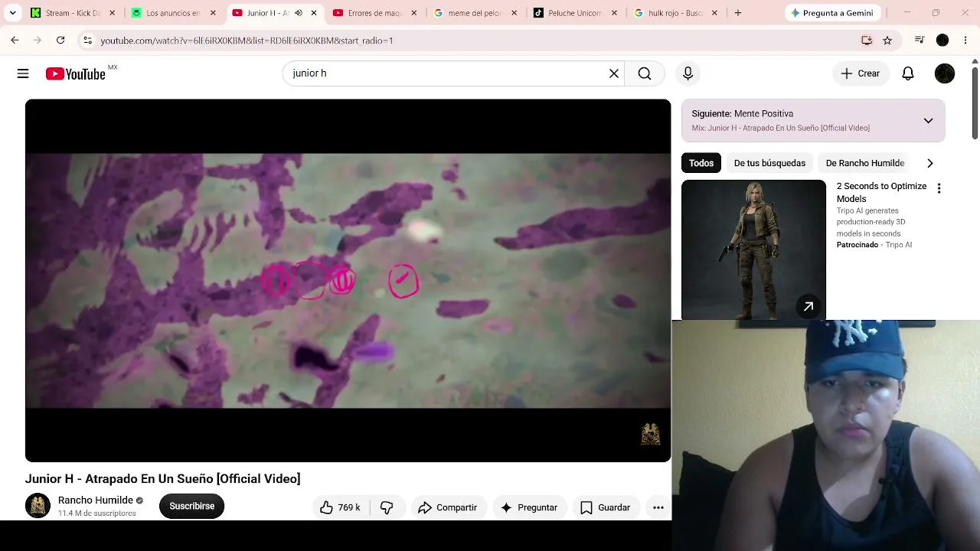This screenshot has height=551, width=980.
Task: Click the Mix: Junior H playlist subtitle
Action: [781, 128]
